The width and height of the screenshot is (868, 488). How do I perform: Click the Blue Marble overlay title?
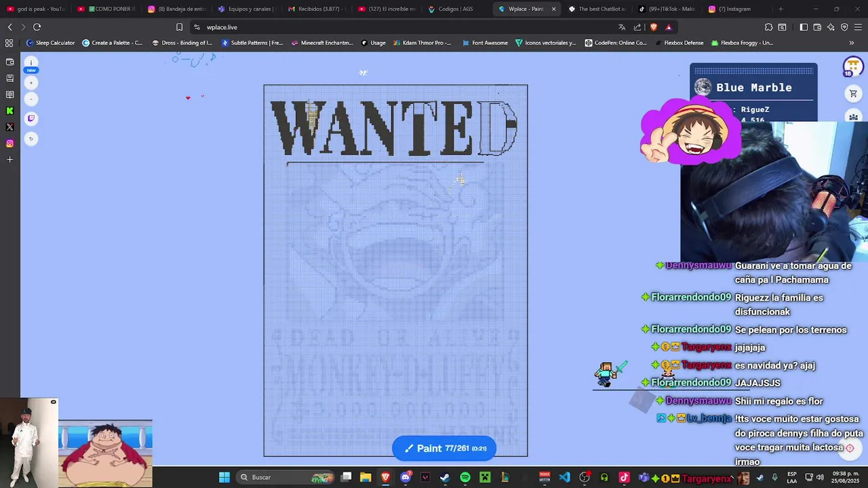tap(753, 87)
